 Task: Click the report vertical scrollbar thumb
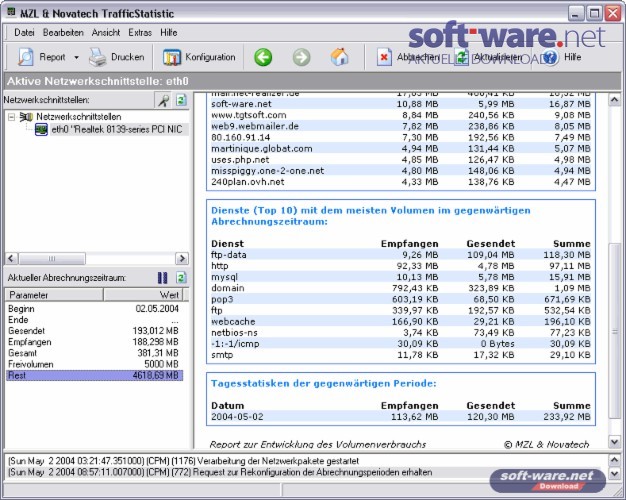(614, 331)
